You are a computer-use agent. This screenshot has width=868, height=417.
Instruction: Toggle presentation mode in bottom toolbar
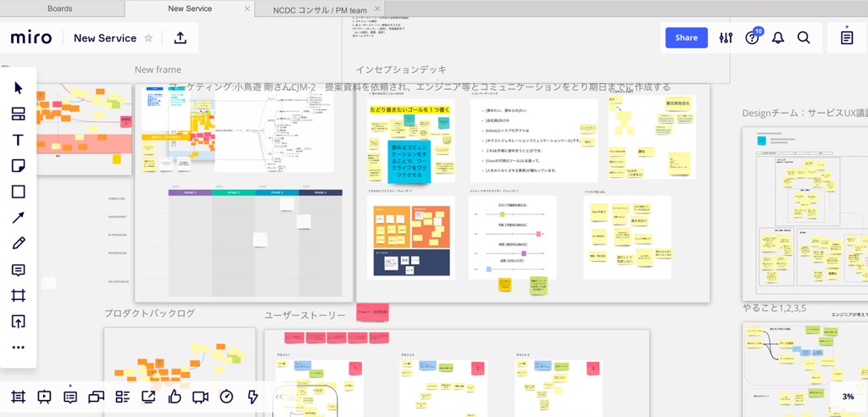44,397
